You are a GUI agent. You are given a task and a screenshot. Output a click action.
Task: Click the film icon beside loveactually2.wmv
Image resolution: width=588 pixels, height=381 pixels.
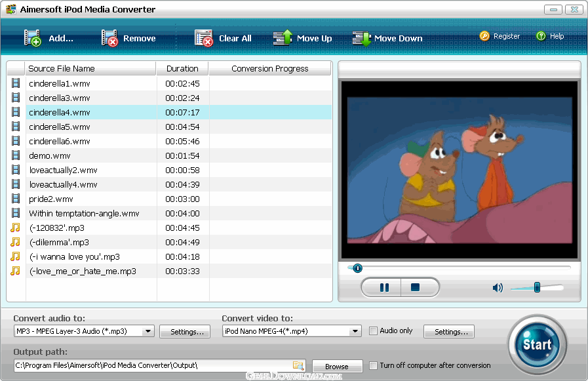point(16,170)
